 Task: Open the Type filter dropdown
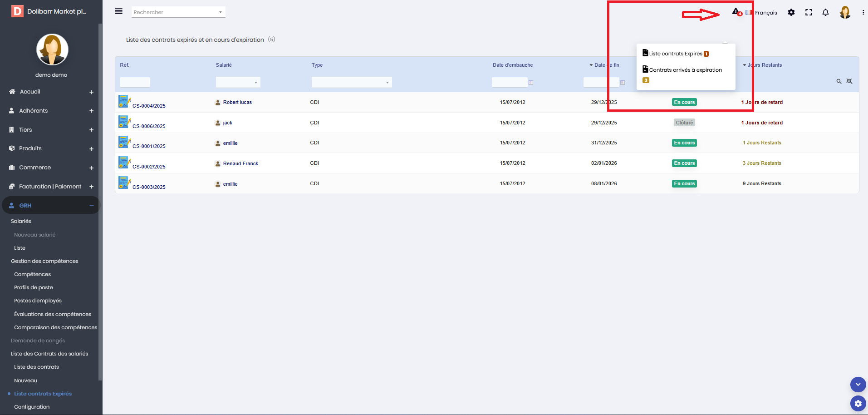point(351,82)
